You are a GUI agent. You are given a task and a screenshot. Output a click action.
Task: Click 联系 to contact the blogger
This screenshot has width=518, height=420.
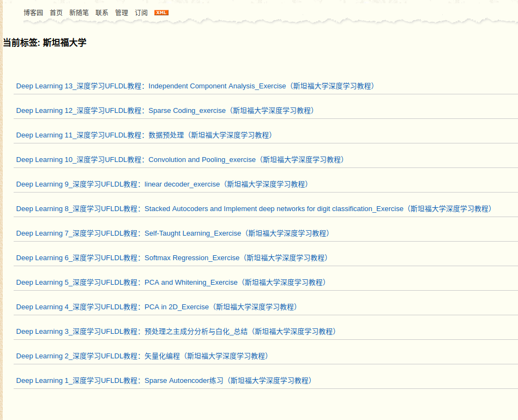(x=101, y=12)
